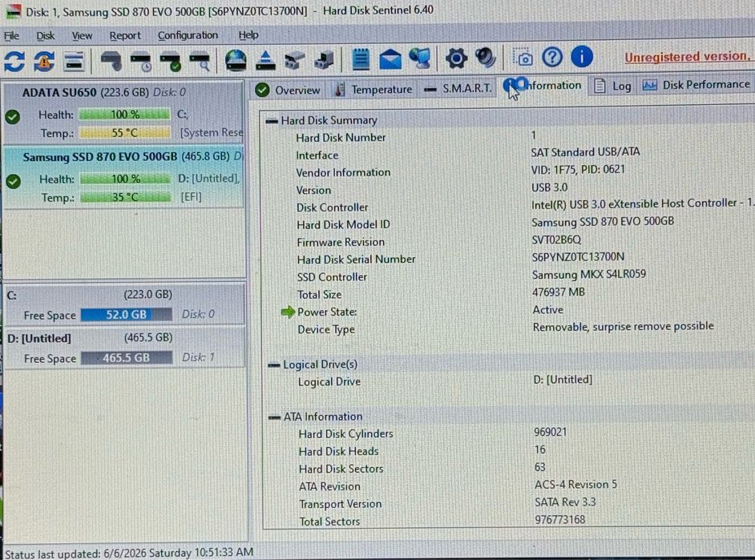Select the D: [Untitled] partition title
The image size is (755, 560).
[39, 339]
